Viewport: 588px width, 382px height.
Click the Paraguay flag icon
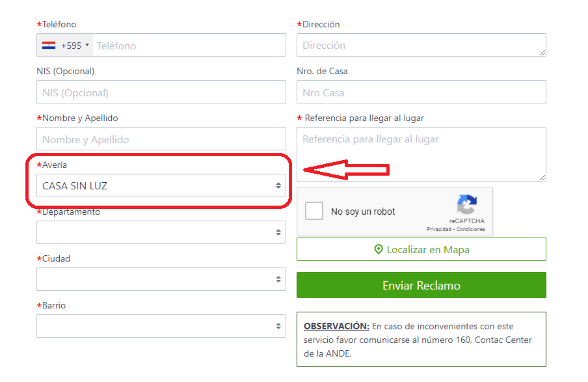point(49,46)
